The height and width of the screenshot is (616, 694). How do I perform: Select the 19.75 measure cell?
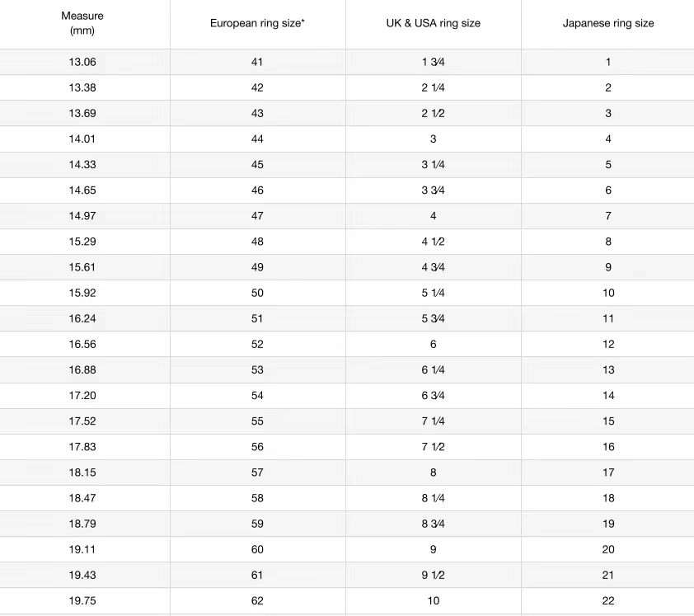tap(81, 601)
